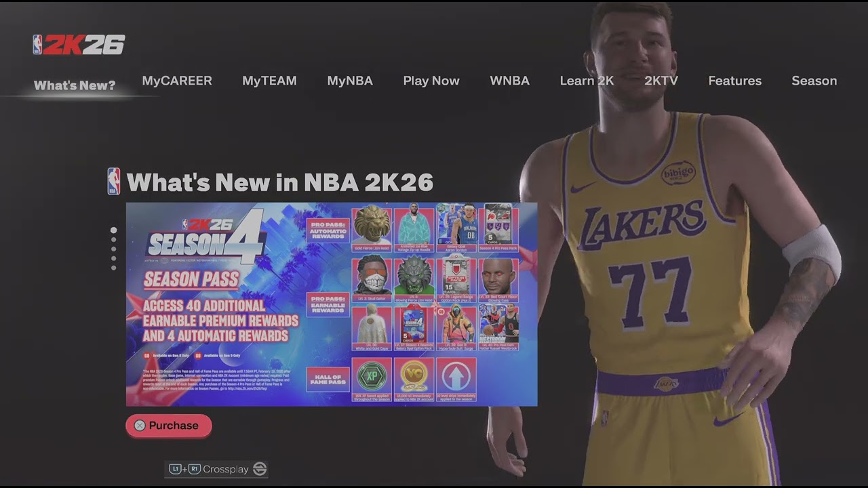Open the Learn 2K tab
The image size is (868, 488).
(587, 81)
